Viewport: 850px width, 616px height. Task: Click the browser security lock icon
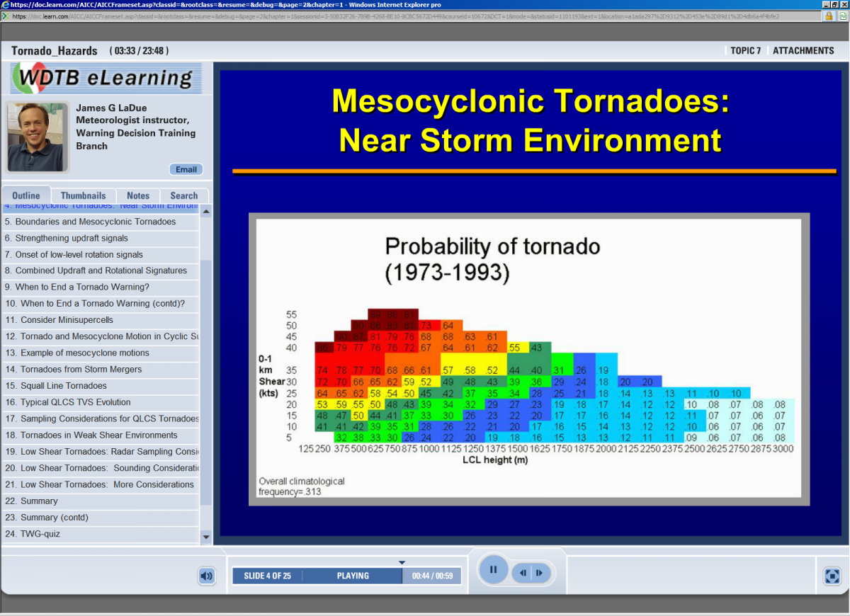(829, 16)
